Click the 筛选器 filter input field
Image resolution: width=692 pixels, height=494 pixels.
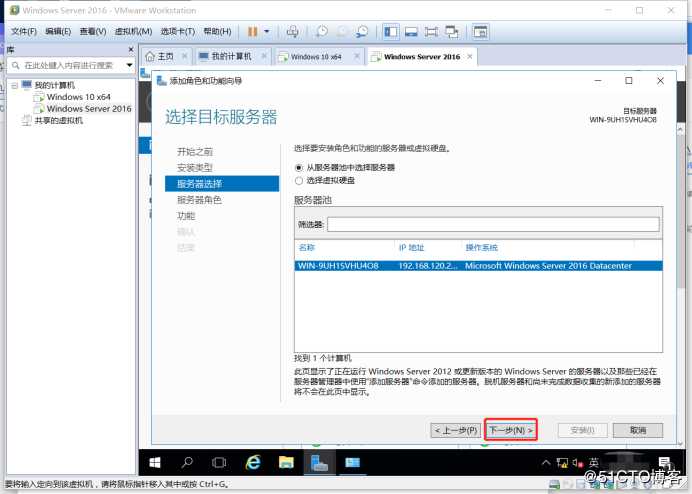pos(493,224)
